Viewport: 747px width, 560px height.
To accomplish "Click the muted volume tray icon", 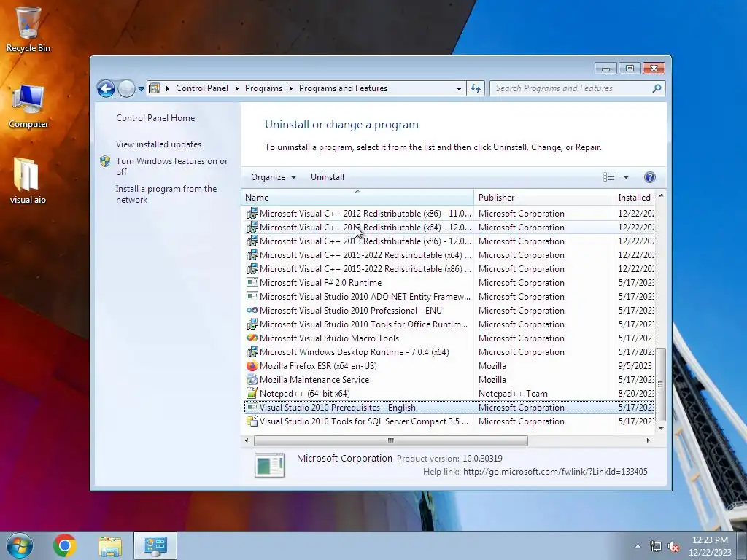I will (673, 546).
